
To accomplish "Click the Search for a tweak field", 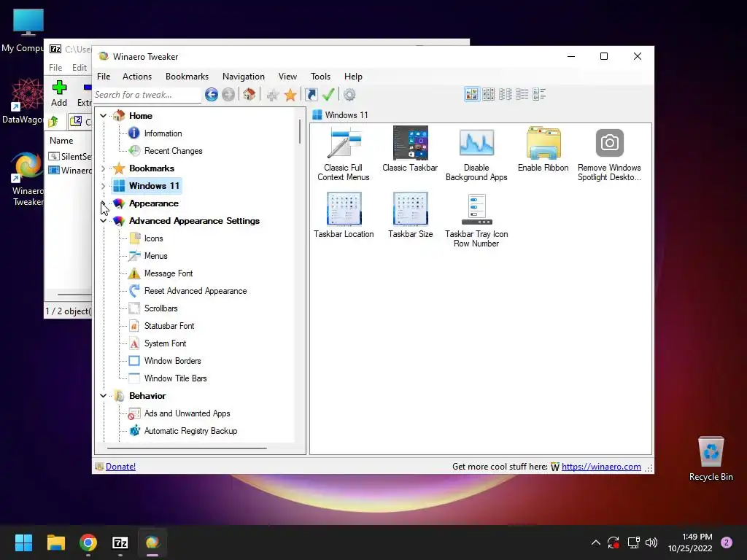I will pos(147,95).
